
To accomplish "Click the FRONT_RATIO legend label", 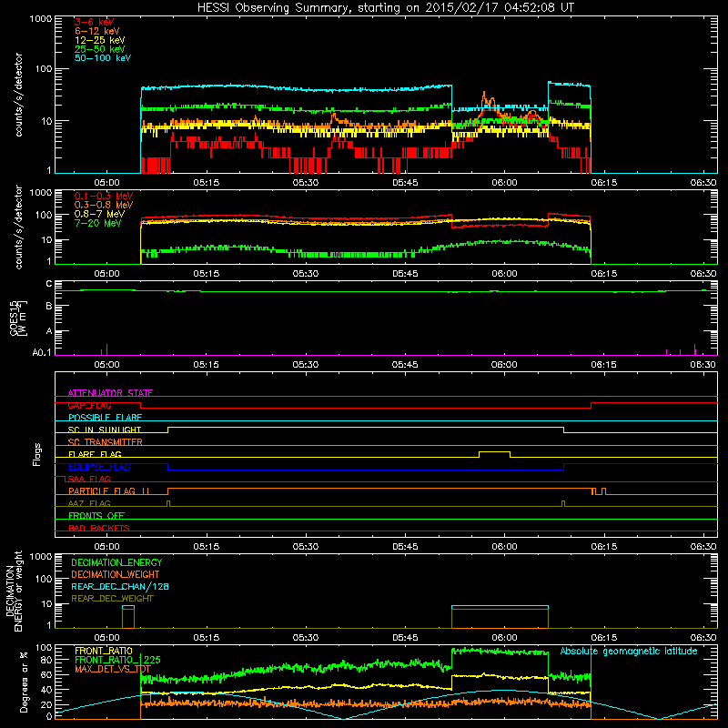I will pos(104,651).
